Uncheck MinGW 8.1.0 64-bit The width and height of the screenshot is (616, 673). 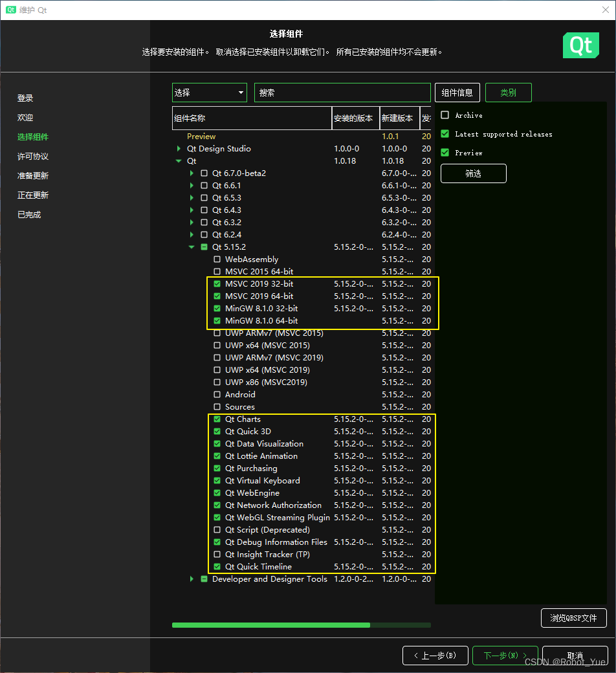point(217,320)
